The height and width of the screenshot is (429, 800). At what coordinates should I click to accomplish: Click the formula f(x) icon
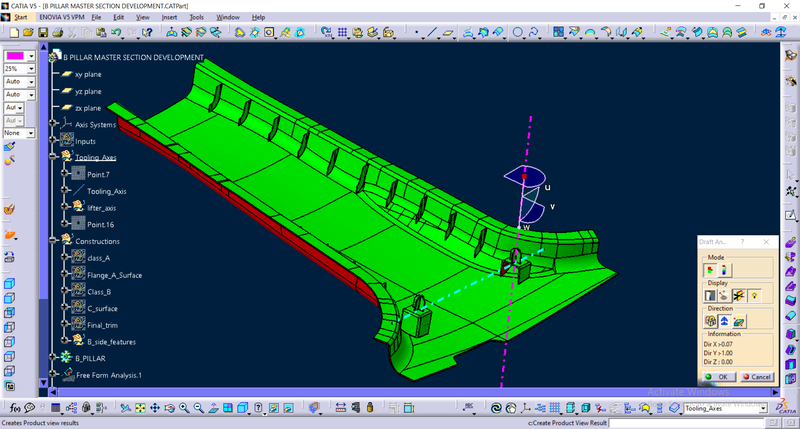[x=15, y=408]
